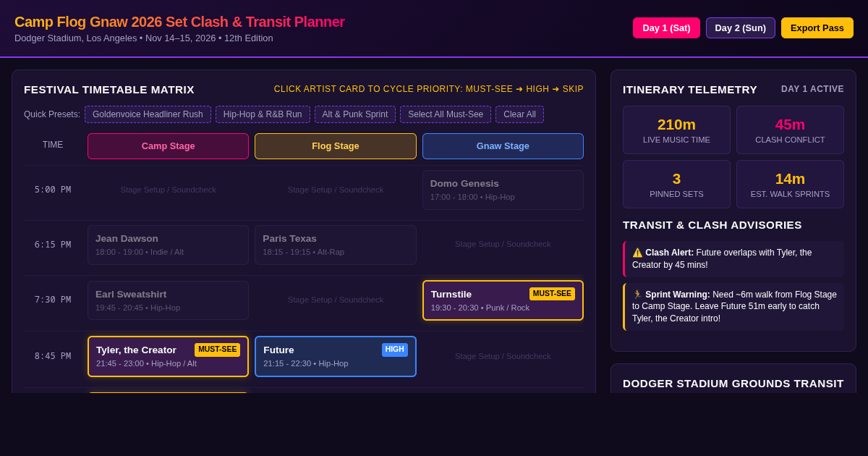The width and height of the screenshot is (868, 456).
Task: Click the 45m Clash Conflict tile
Action: coord(790,130)
